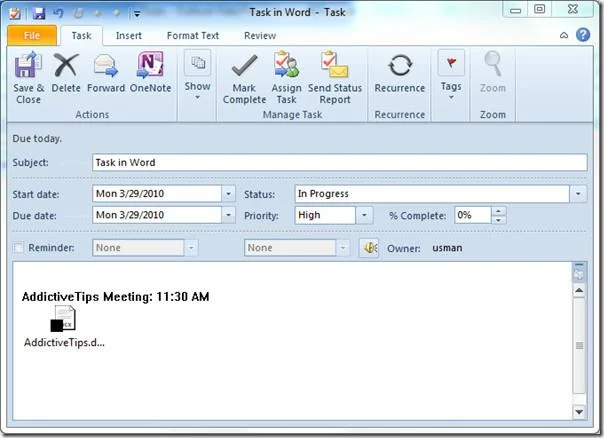This screenshot has height=438, width=604.
Task: Click the quick access Save icon
Action: point(39,13)
